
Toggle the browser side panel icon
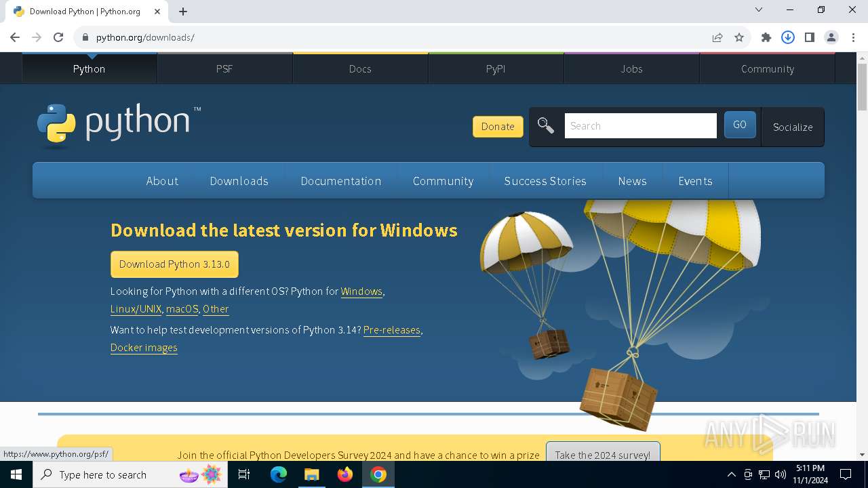810,37
